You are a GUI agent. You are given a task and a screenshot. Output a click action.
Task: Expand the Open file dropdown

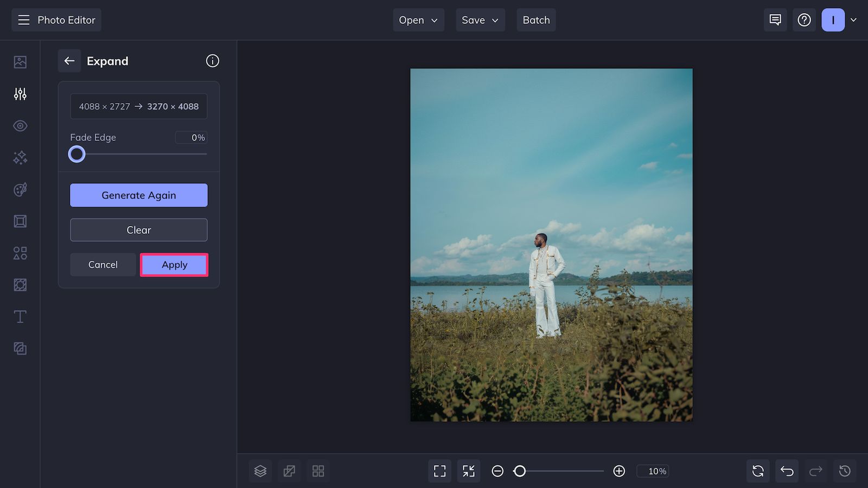pos(418,20)
